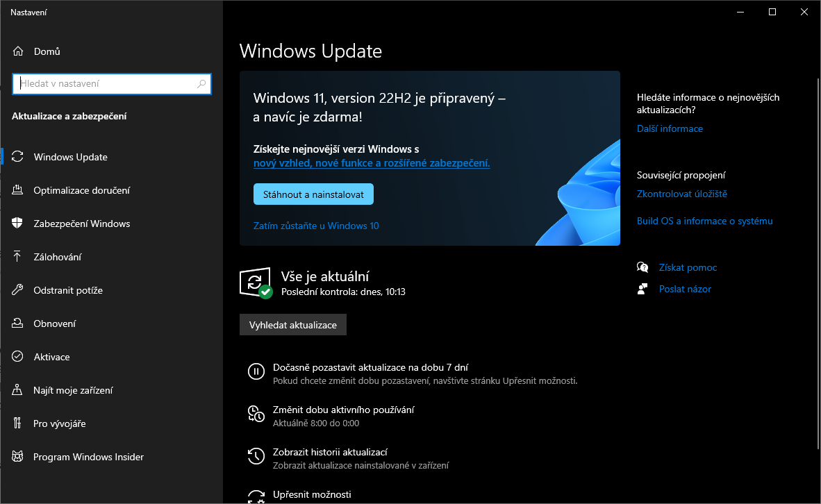Click the Najít moje zařízení locator icon
This screenshot has height=504, width=821.
tap(17, 390)
